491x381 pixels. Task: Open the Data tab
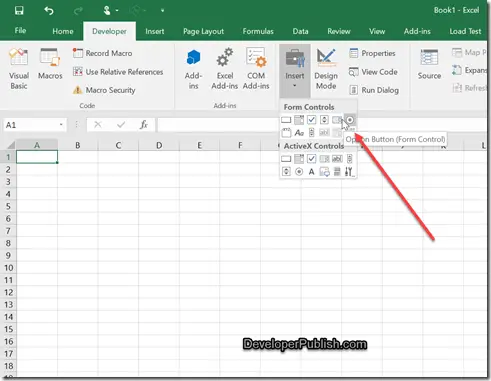coord(300,31)
